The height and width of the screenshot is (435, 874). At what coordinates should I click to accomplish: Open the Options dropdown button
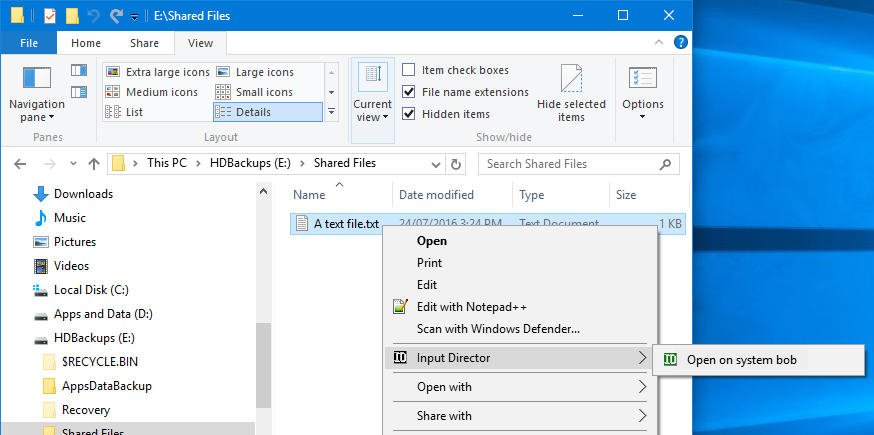click(x=643, y=94)
